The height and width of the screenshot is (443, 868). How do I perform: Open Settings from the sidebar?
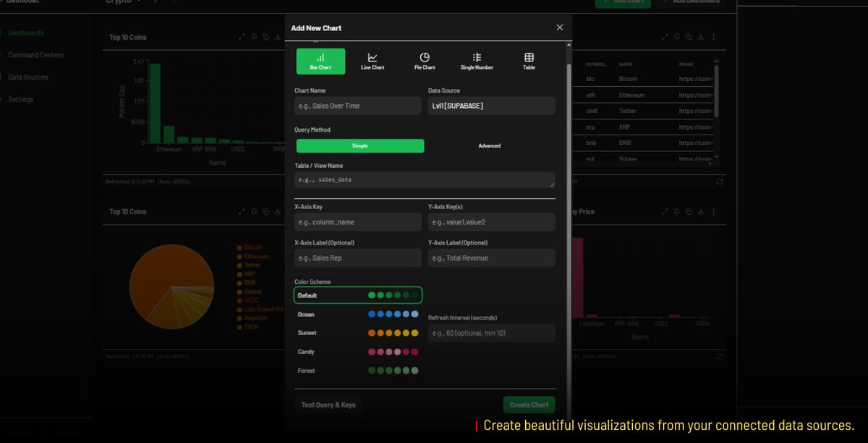tap(20, 99)
